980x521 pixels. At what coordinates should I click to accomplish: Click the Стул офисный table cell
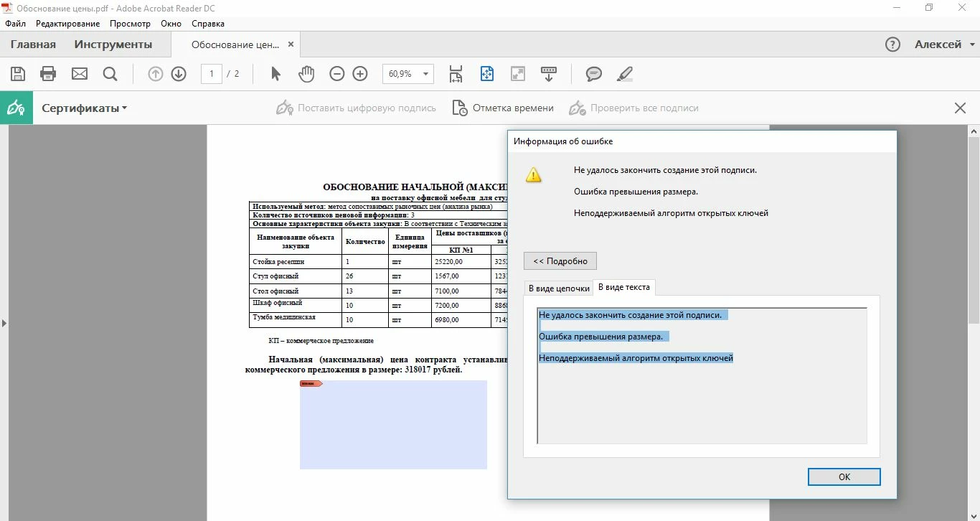pos(296,276)
